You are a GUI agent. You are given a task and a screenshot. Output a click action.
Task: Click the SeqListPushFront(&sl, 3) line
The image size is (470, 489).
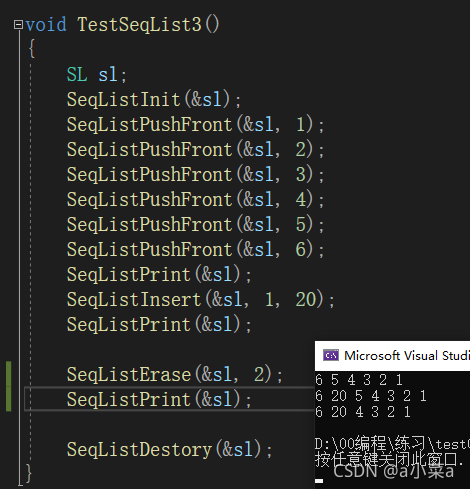coord(195,174)
